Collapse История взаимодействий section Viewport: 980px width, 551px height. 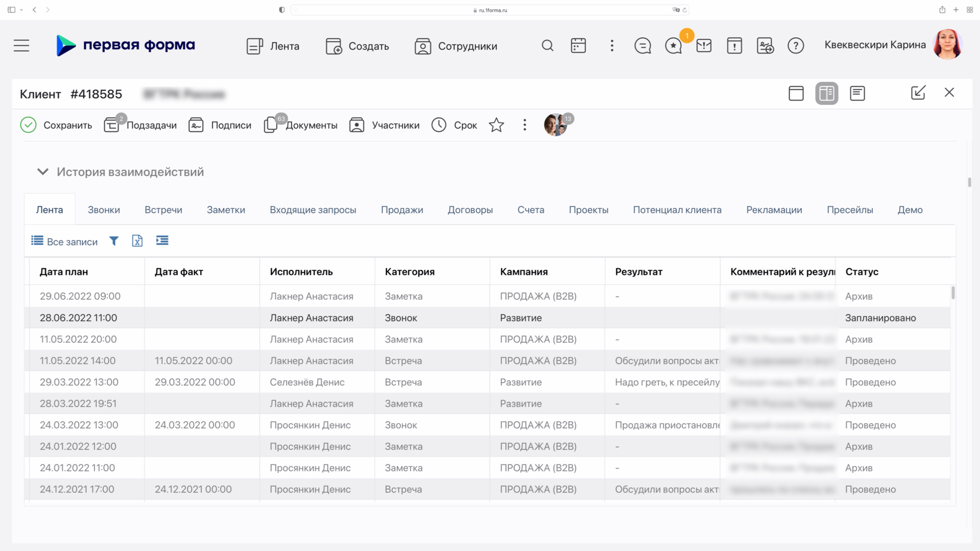pos(43,172)
